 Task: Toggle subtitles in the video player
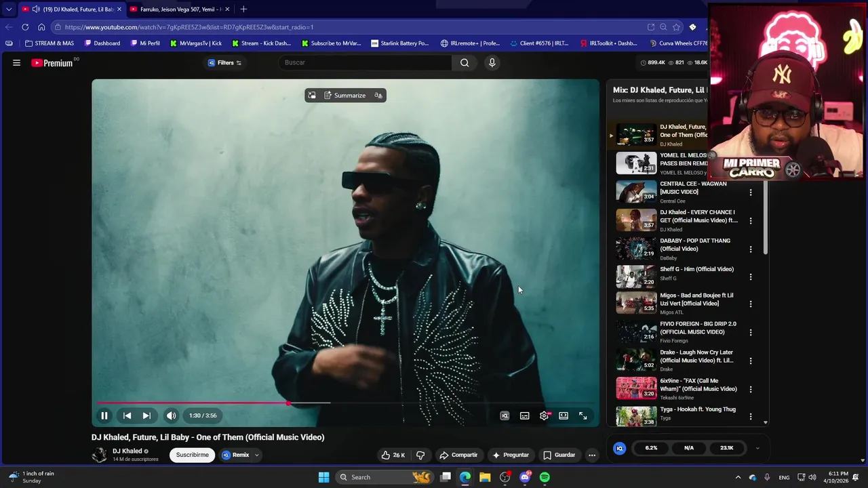pos(524,415)
